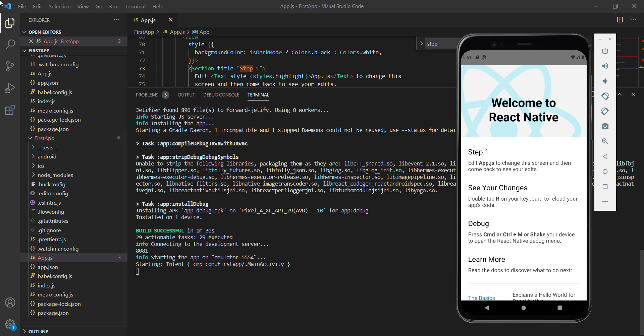Screen dimensions: 644x336
Task: Toggle replace mode chevron in find widget
Action: tap(421, 44)
